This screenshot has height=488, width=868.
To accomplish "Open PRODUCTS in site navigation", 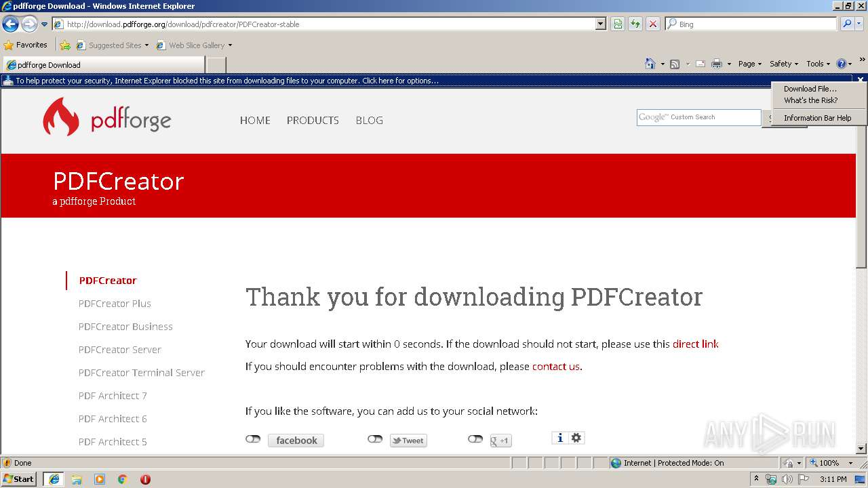I will [x=313, y=121].
